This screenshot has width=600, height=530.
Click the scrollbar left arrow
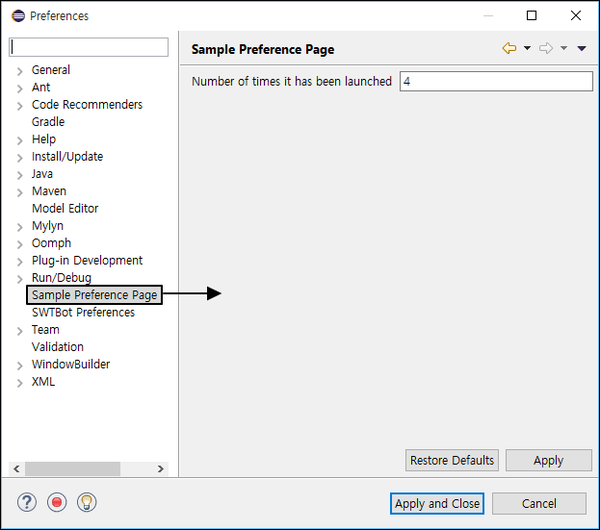coord(16,469)
